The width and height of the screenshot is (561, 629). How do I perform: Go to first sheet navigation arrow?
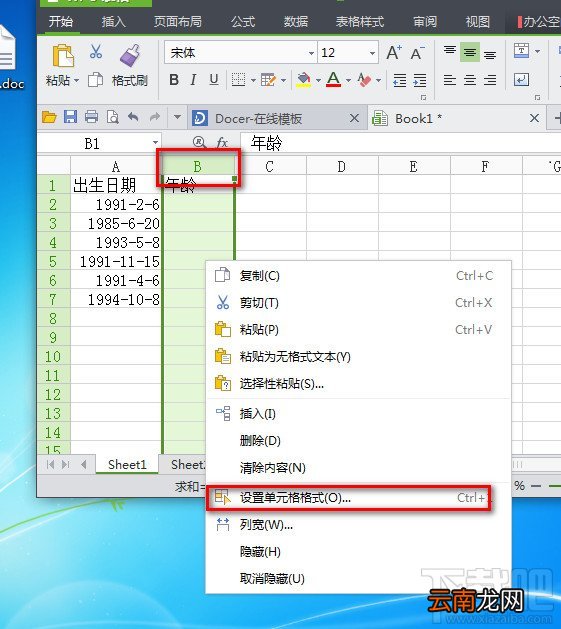(x=50, y=465)
